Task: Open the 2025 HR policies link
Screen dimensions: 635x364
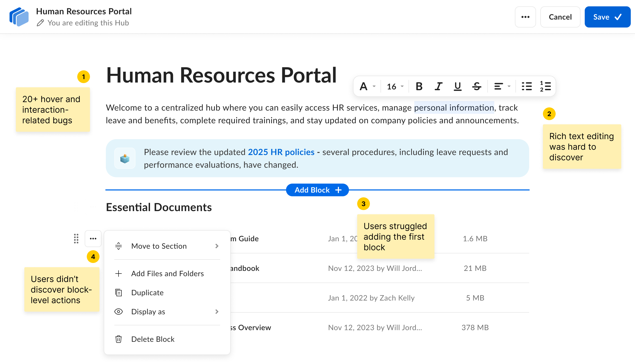Action: click(x=281, y=152)
